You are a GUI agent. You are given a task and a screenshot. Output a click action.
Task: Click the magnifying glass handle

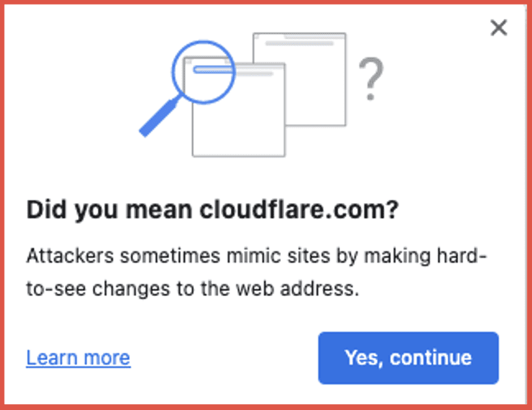159,117
